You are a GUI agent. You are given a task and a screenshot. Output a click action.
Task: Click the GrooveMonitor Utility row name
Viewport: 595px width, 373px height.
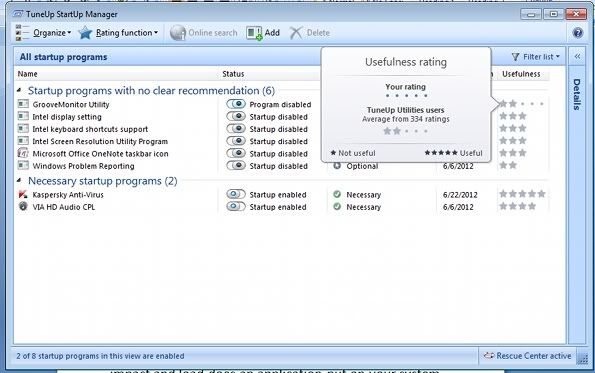[71, 104]
